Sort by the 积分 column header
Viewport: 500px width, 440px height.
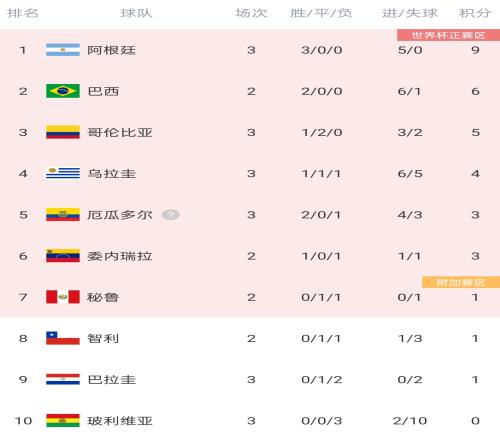coord(475,13)
